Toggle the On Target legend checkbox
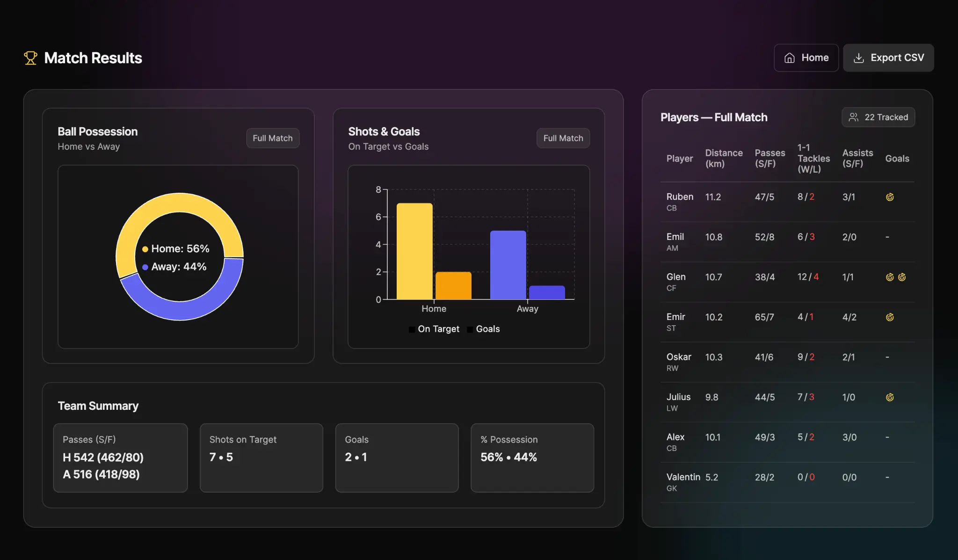The height and width of the screenshot is (560, 958). (x=411, y=329)
